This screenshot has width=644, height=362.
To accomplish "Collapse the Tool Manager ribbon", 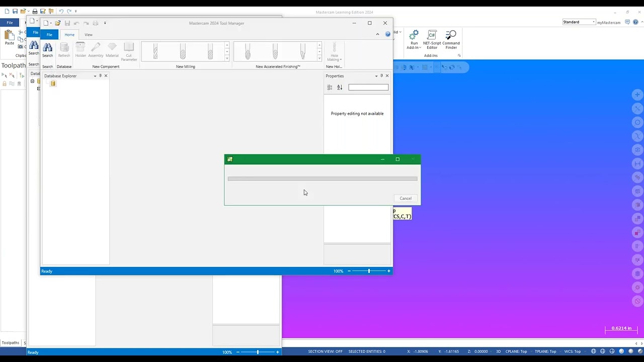I will tap(377, 34).
